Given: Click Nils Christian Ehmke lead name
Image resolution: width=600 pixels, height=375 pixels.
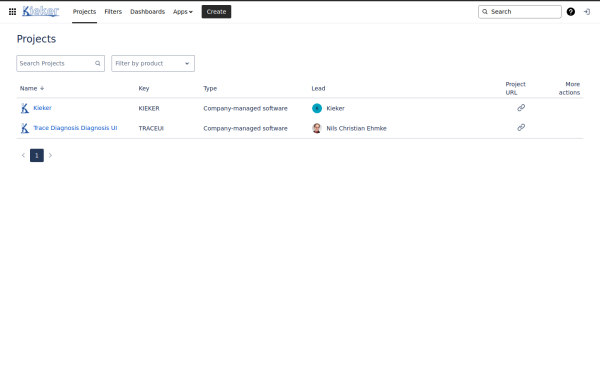Looking at the screenshot, I should click(x=356, y=128).
